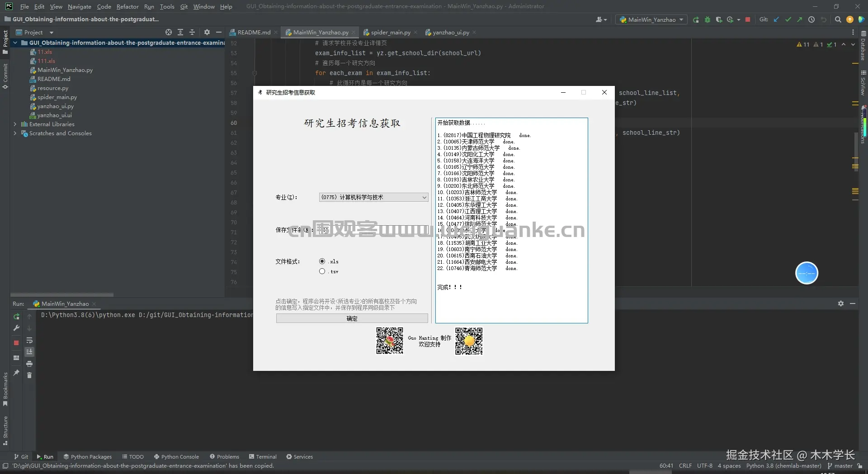Open the TODO tool window

point(132,457)
